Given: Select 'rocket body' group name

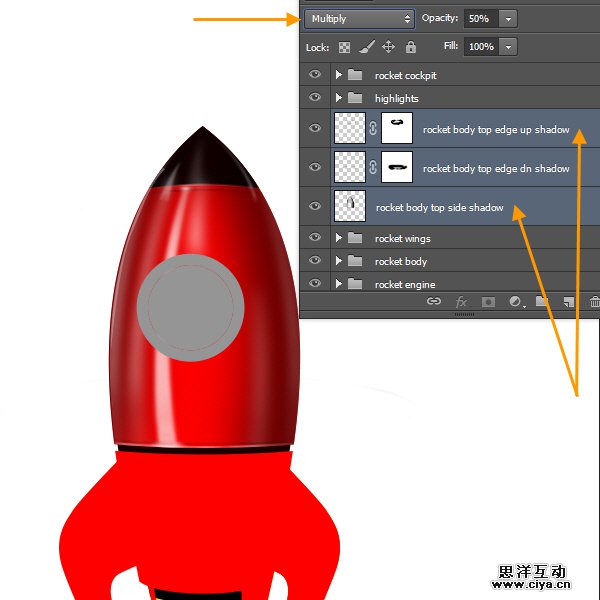Looking at the screenshot, I should pos(401,262).
